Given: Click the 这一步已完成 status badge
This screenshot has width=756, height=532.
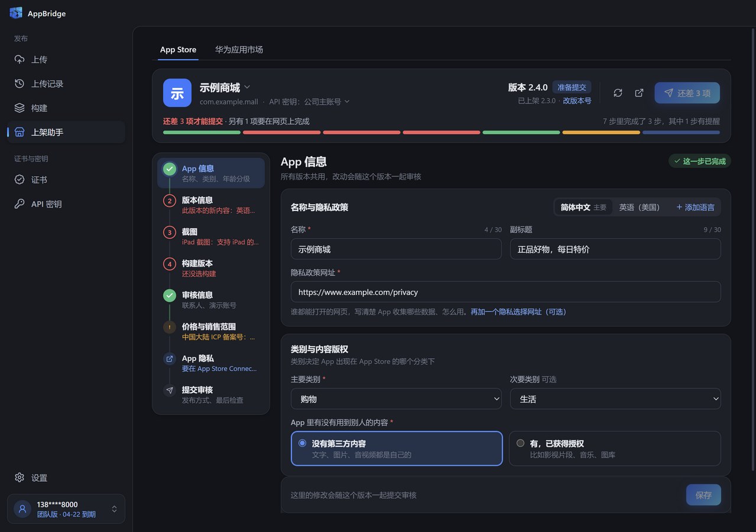Looking at the screenshot, I should pyautogui.click(x=700, y=161).
